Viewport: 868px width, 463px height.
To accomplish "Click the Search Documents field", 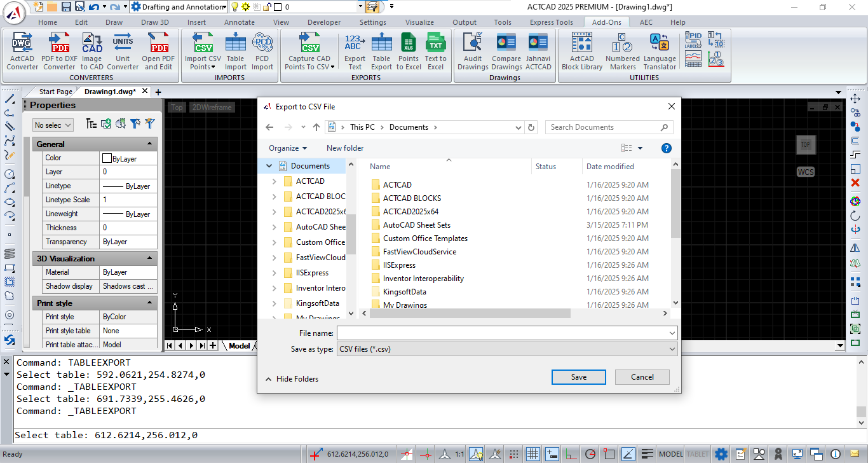I will (x=609, y=127).
